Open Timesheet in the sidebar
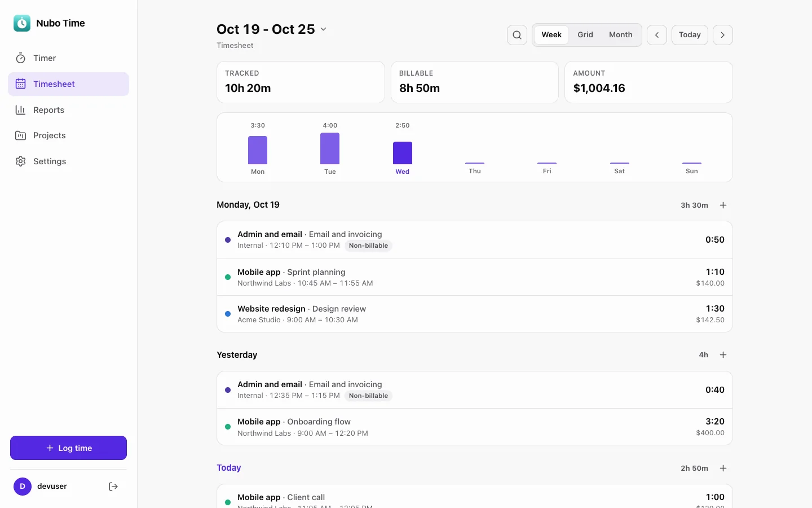Image resolution: width=812 pixels, height=508 pixels. pyautogui.click(x=68, y=84)
